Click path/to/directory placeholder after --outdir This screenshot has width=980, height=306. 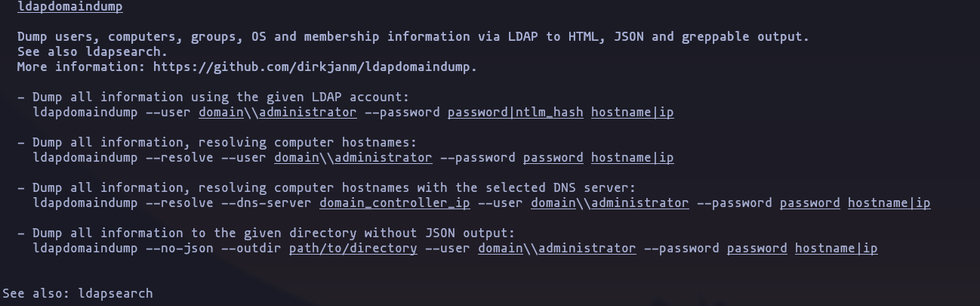[x=353, y=248]
